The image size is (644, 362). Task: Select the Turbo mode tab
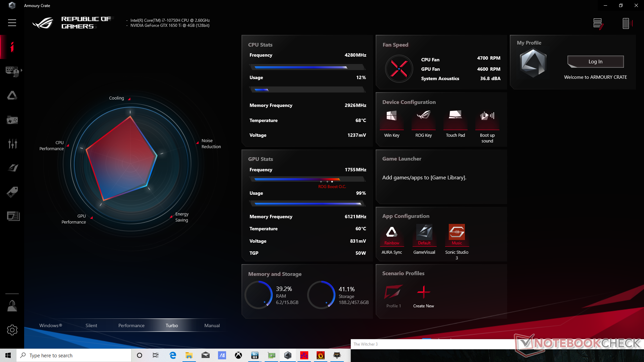(x=172, y=325)
